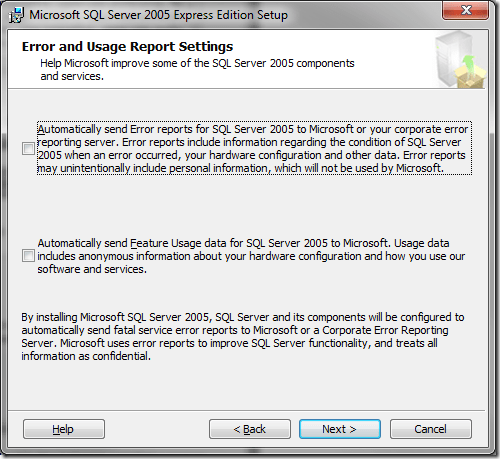Enable automatic Error reports checkbox

[28, 148]
